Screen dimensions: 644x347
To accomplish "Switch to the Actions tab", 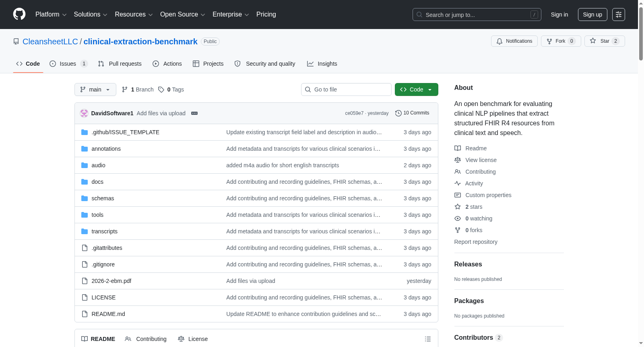I will pyautogui.click(x=167, y=64).
